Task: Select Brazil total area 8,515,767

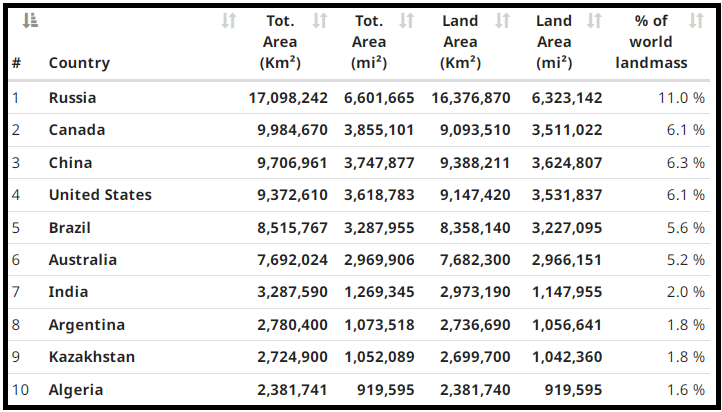Action: pyautogui.click(x=292, y=228)
